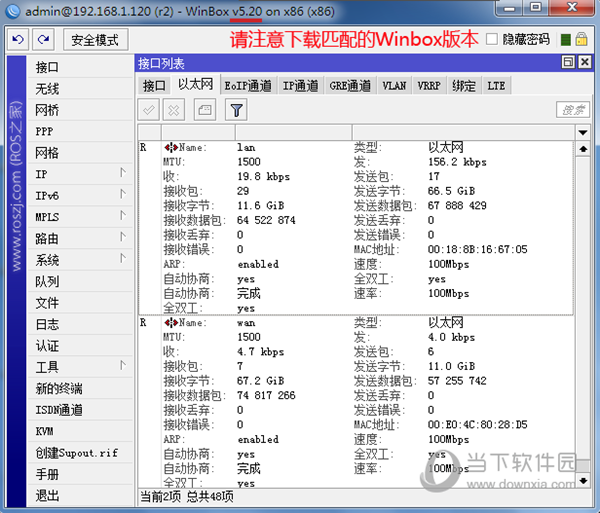This screenshot has width=600, height=513.
Task: Restore the 接口列表 panel window
Action: pos(568,62)
